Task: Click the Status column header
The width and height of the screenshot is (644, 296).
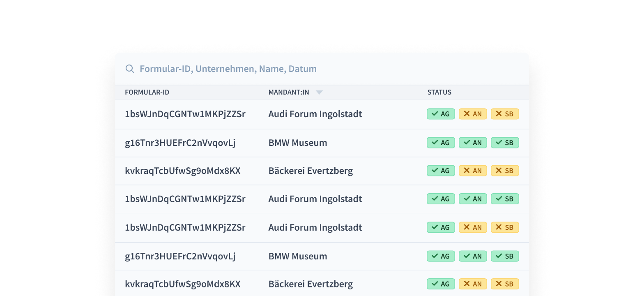Action: pyautogui.click(x=439, y=92)
